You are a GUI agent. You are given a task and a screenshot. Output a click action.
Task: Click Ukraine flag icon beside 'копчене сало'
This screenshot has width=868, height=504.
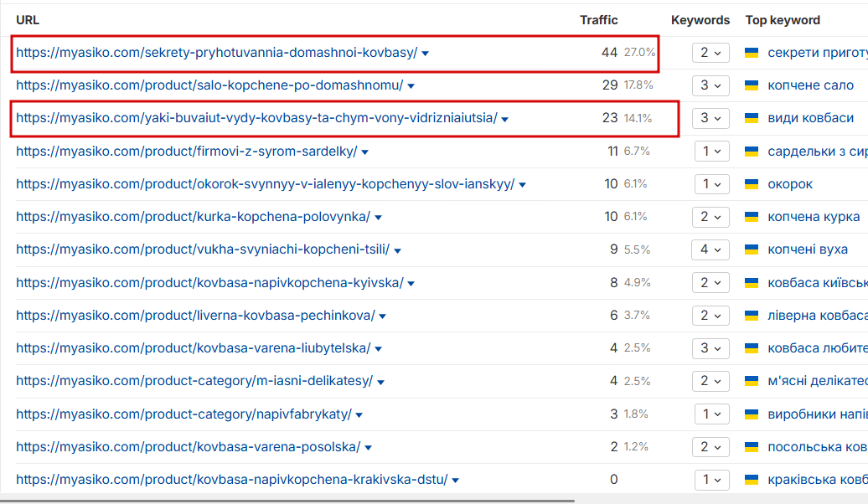click(752, 85)
